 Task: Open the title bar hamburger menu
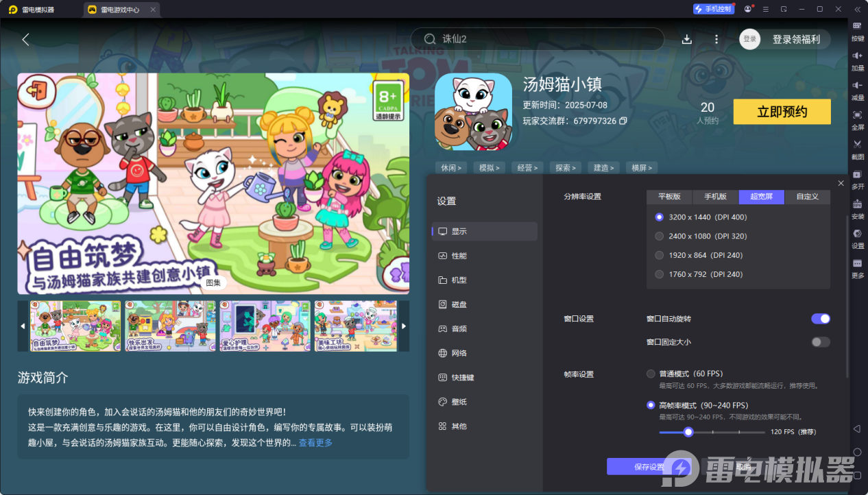[x=765, y=9]
